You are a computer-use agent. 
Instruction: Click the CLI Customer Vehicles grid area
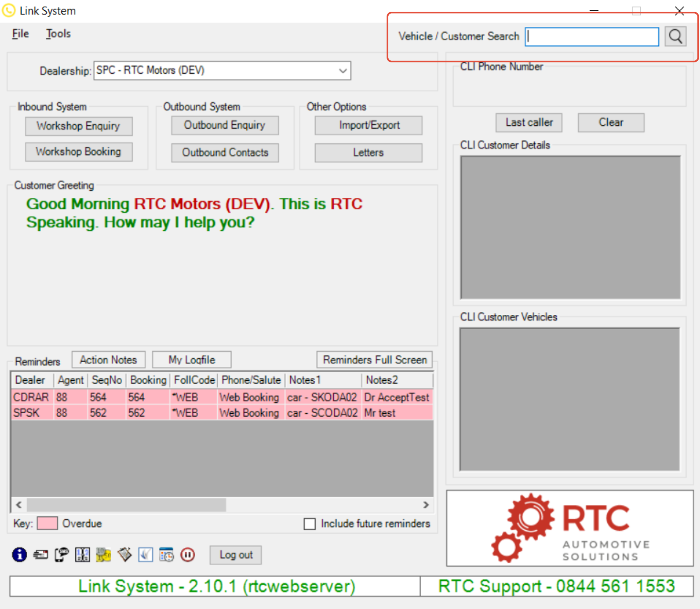[x=570, y=399]
